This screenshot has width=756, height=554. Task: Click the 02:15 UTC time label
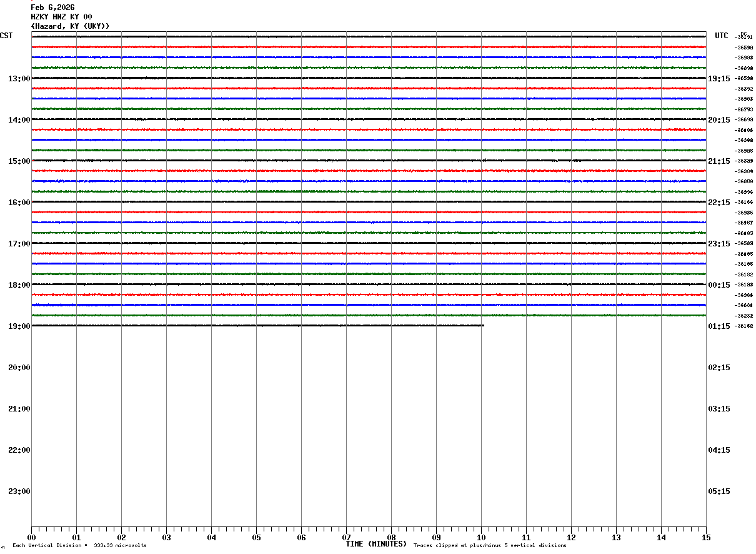coord(719,368)
